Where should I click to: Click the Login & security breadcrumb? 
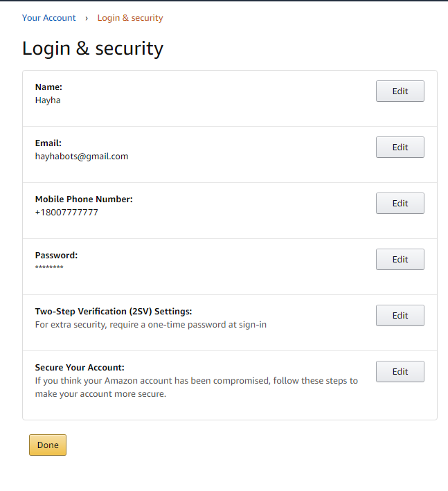click(130, 18)
